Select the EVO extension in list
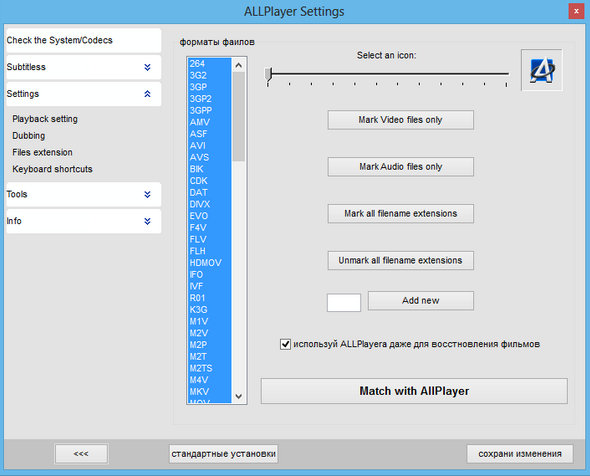The width and height of the screenshot is (590, 476). point(210,216)
